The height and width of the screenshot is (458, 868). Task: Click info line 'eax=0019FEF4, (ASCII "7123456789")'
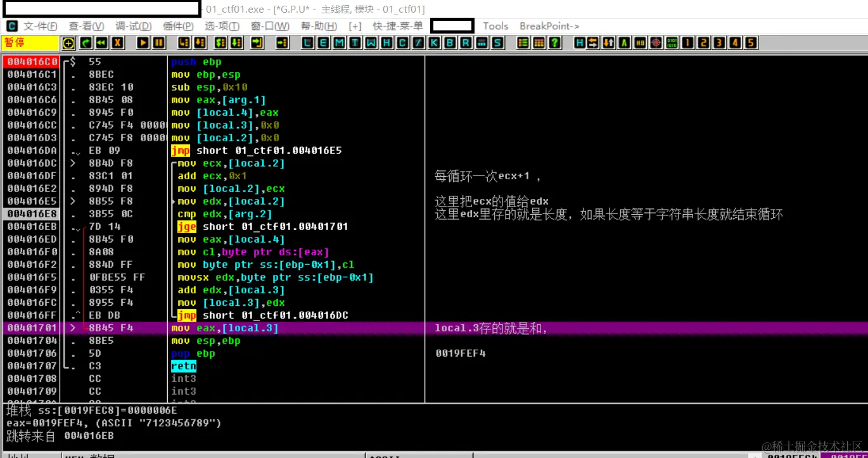(114, 423)
